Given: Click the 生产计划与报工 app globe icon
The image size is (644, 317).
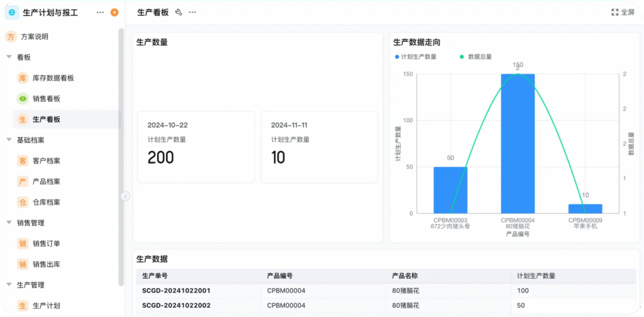Looking at the screenshot, I should click(11, 12).
